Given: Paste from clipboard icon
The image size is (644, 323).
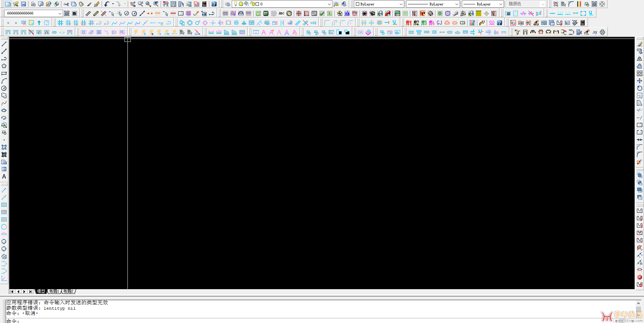Looking at the screenshot, I should coord(81,4).
